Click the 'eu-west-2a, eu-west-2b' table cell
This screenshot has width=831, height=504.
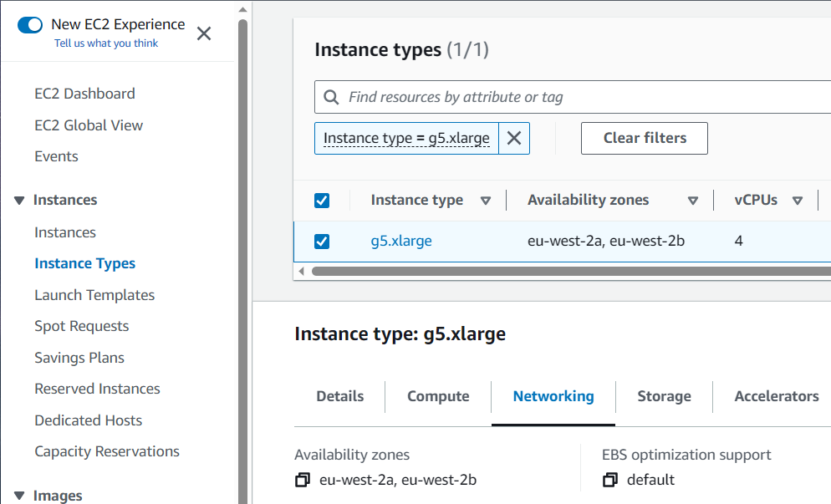[x=606, y=242]
